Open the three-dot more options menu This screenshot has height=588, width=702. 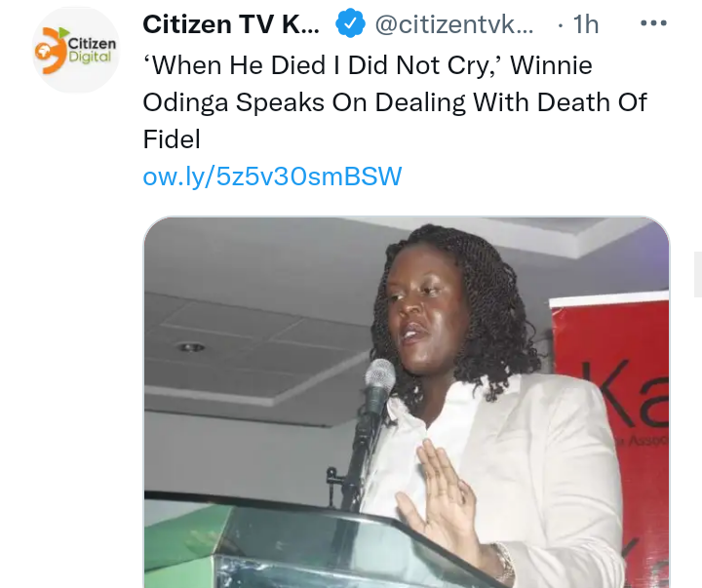(653, 22)
